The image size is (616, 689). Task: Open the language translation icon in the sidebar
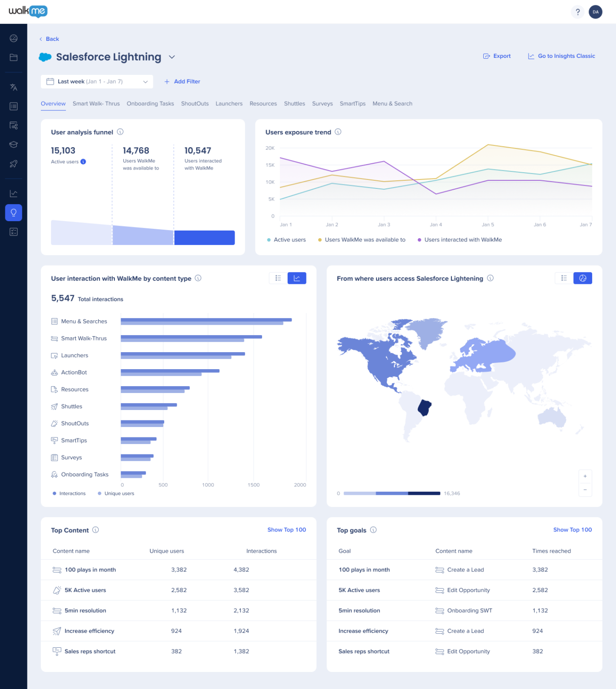(x=13, y=87)
